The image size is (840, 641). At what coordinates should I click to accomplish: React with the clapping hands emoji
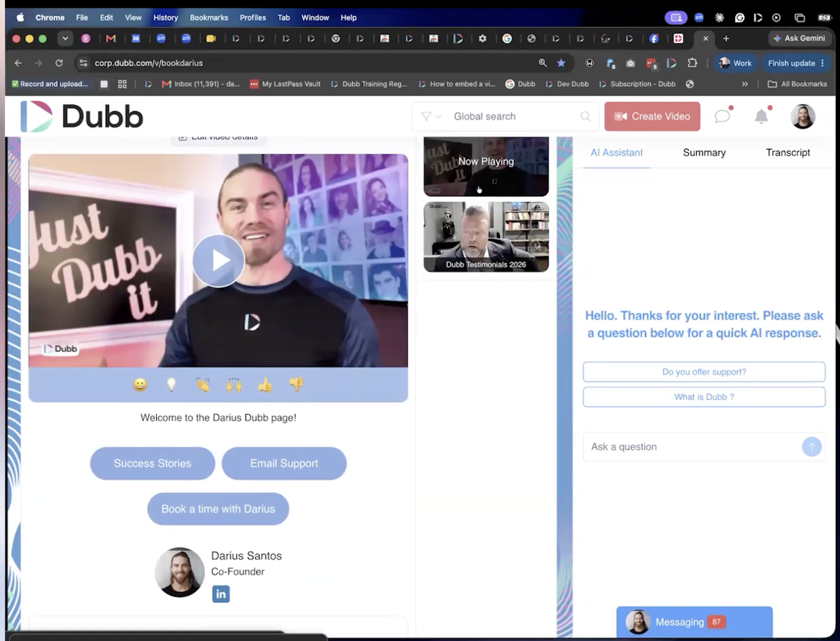(202, 385)
